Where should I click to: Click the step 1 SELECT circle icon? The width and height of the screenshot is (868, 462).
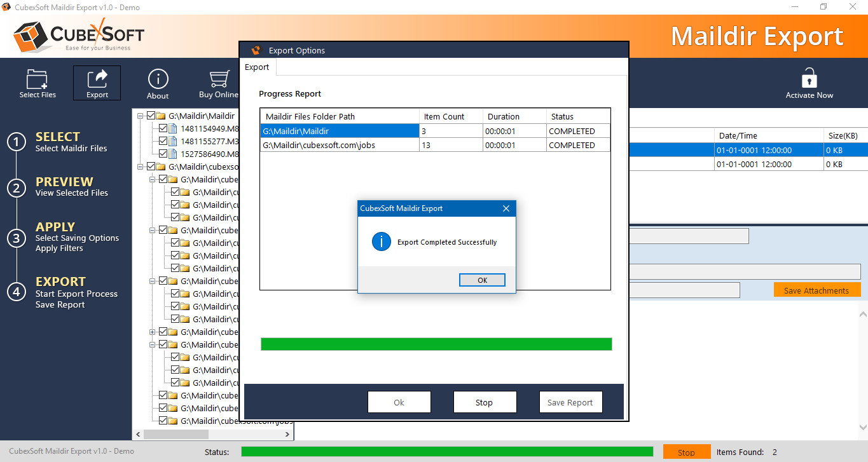click(x=17, y=142)
